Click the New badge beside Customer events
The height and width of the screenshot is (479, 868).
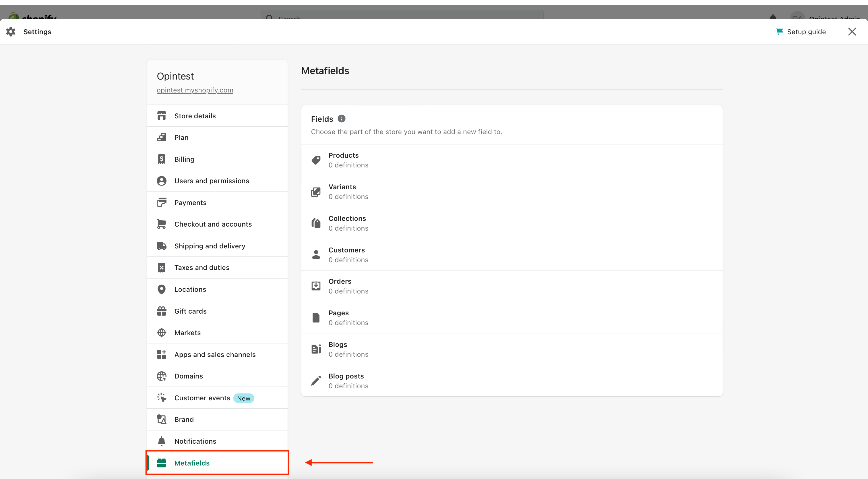[244, 398]
